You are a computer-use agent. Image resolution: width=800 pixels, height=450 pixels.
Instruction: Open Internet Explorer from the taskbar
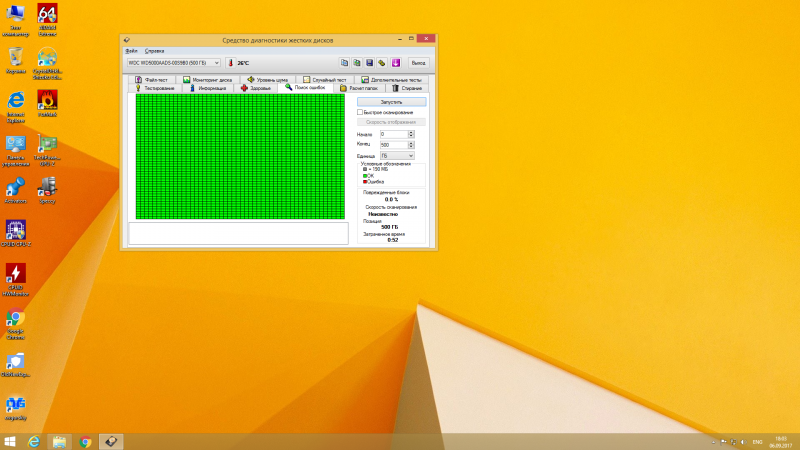(x=35, y=441)
